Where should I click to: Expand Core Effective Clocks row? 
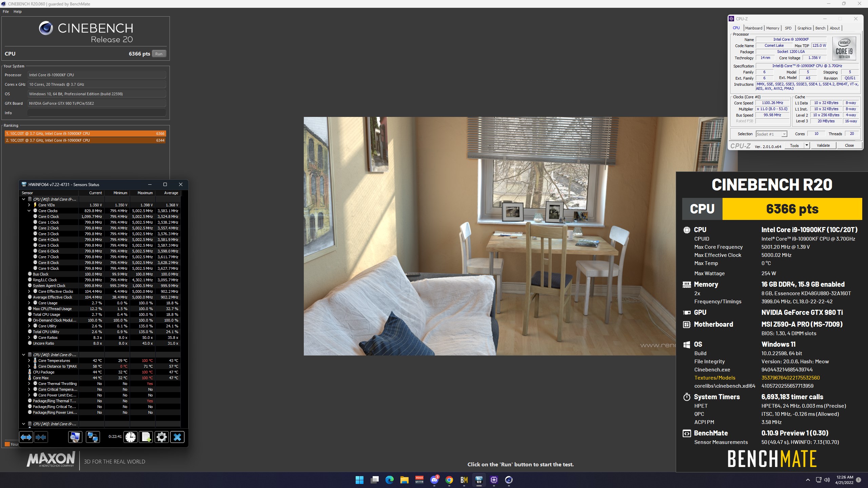tap(29, 291)
